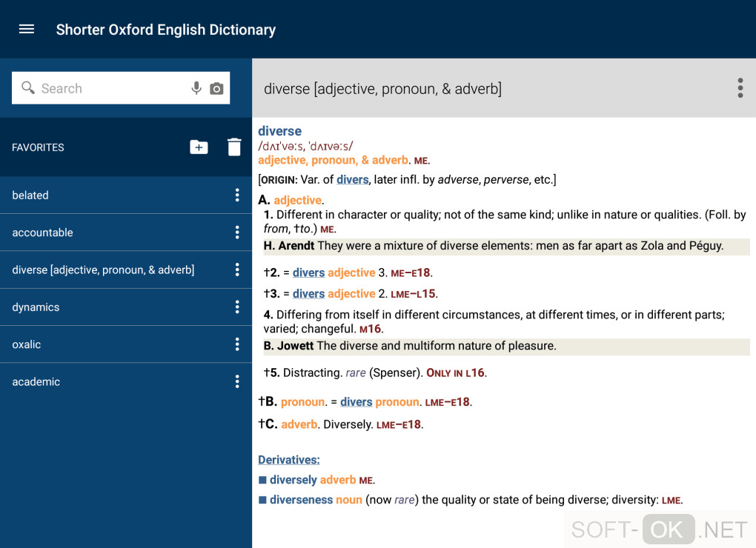Open the hamburger navigation menu
Screen dimensions: 756x548
click(27, 30)
